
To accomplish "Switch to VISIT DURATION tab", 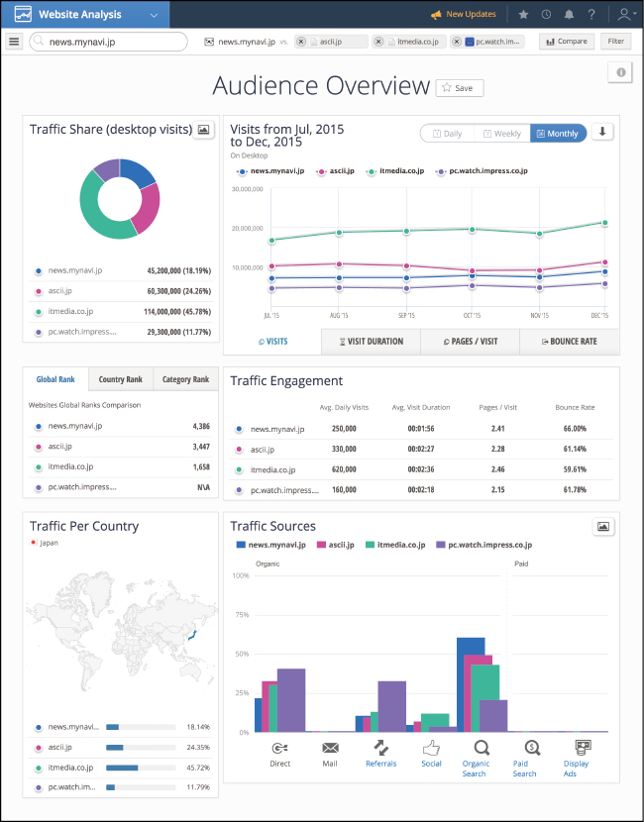I will pyautogui.click(x=371, y=342).
